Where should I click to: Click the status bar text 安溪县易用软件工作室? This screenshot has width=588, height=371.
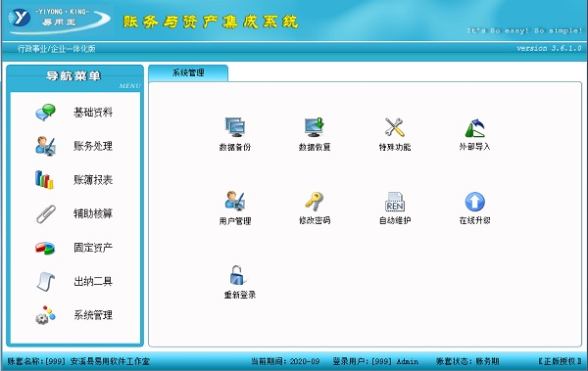pyautogui.click(x=110, y=361)
